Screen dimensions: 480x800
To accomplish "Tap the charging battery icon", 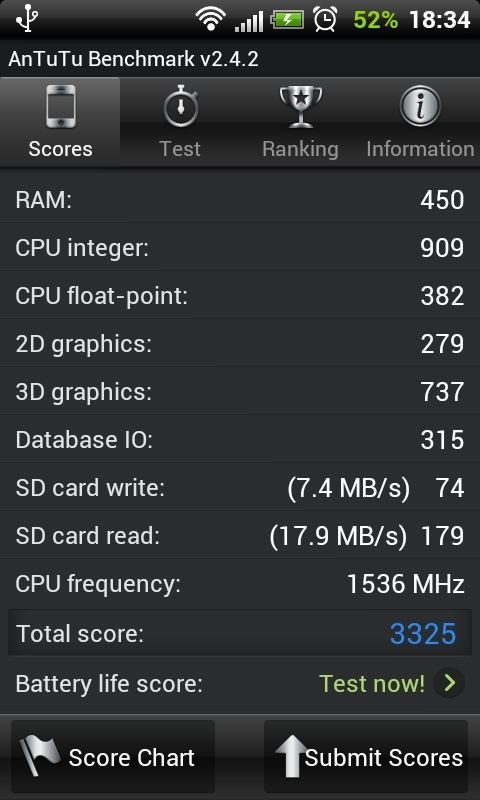I will [287, 20].
